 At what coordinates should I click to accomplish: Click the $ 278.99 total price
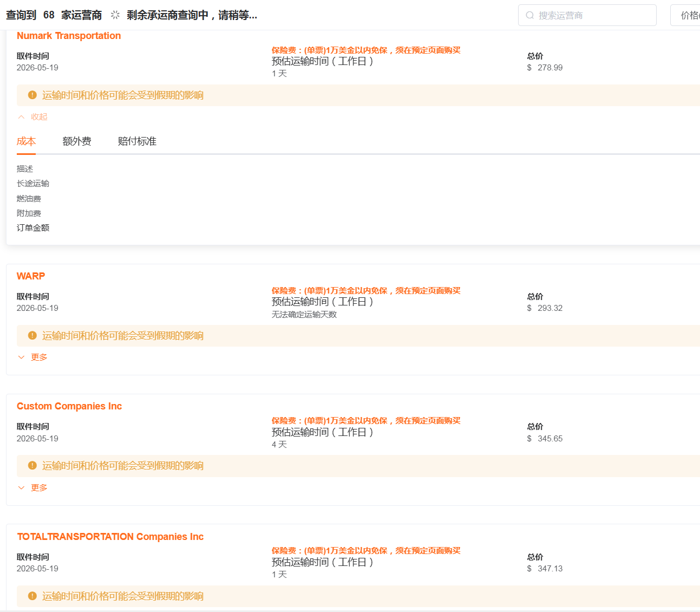tap(545, 68)
